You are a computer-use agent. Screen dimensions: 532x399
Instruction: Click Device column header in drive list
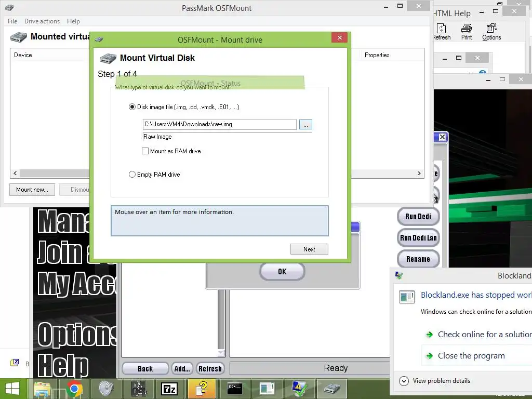click(x=23, y=55)
